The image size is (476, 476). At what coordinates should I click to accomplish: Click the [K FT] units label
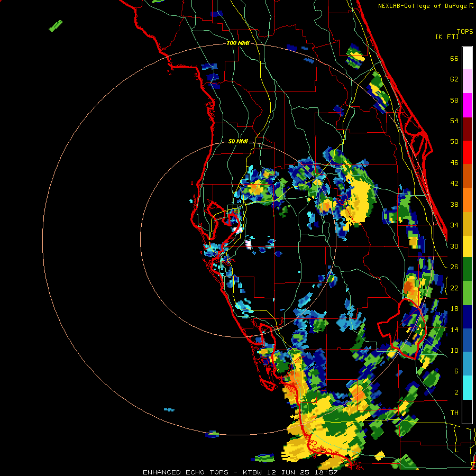(x=447, y=36)
